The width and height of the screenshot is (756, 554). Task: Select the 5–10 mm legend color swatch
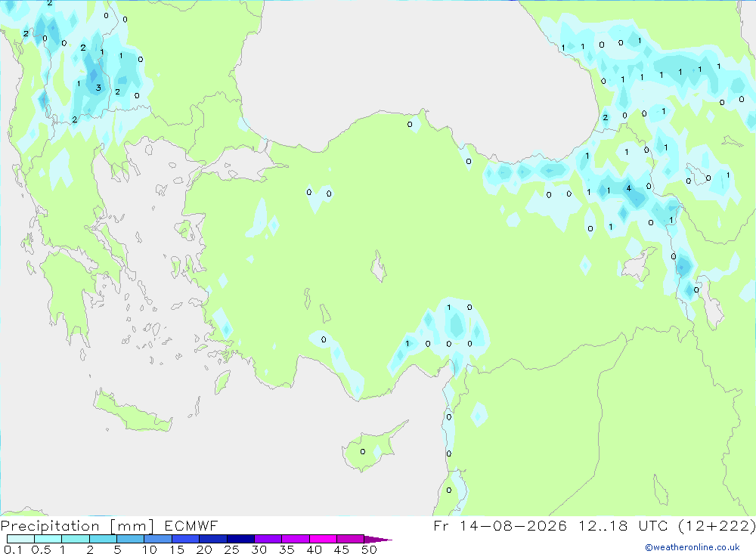coord(131,539)
